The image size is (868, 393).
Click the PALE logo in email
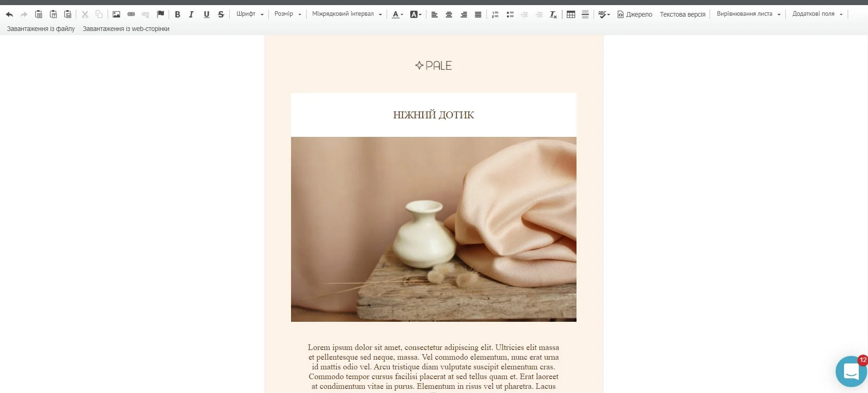433,66
